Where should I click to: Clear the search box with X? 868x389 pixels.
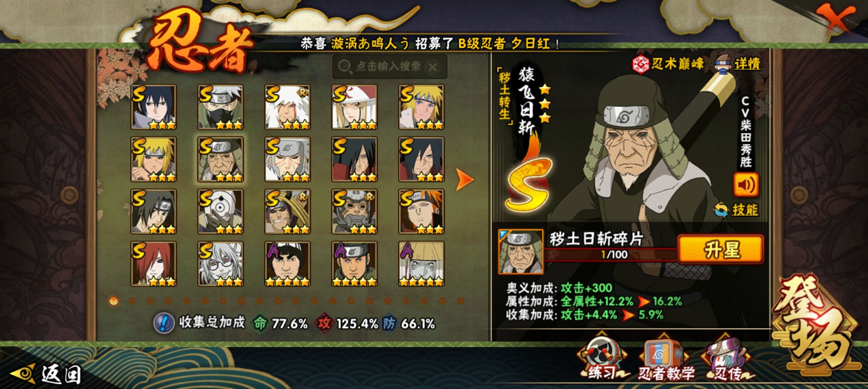point(433,67)
